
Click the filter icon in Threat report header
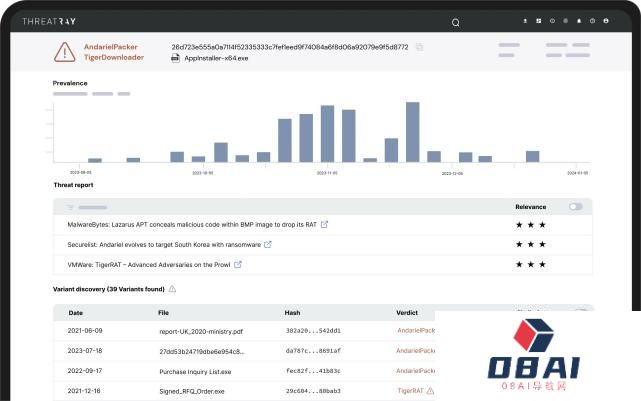point(70,207)
